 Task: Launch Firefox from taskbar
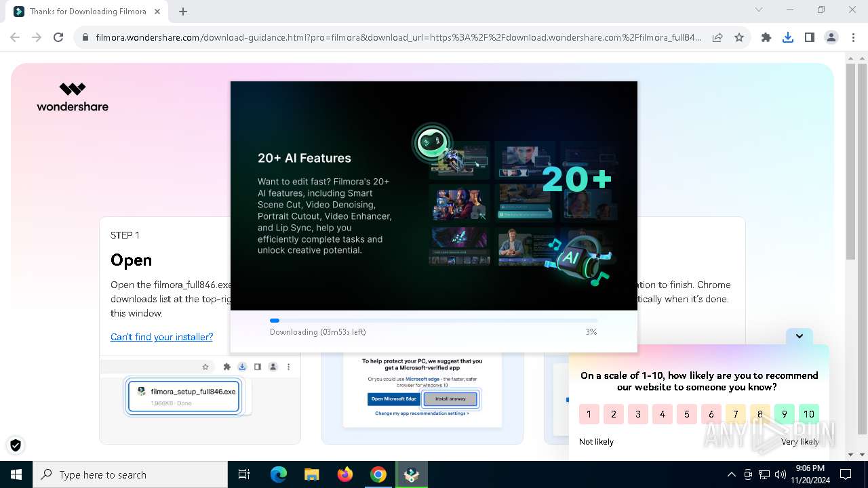click(x=345, y=474)
